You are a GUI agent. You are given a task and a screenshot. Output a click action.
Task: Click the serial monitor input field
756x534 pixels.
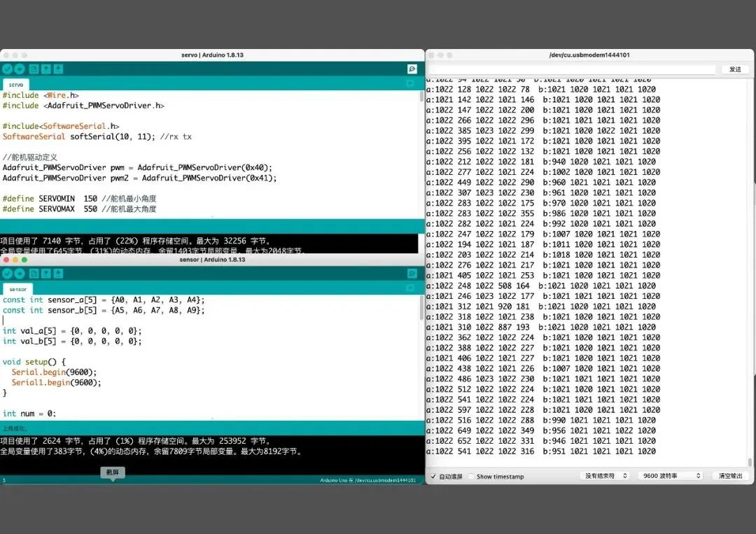tap(571, 69)
